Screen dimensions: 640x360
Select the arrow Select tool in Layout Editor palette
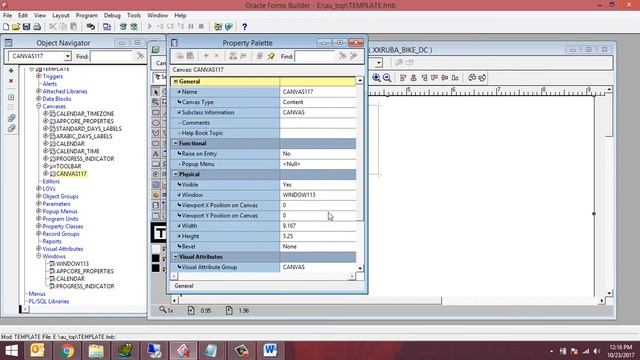coord(156,92)
